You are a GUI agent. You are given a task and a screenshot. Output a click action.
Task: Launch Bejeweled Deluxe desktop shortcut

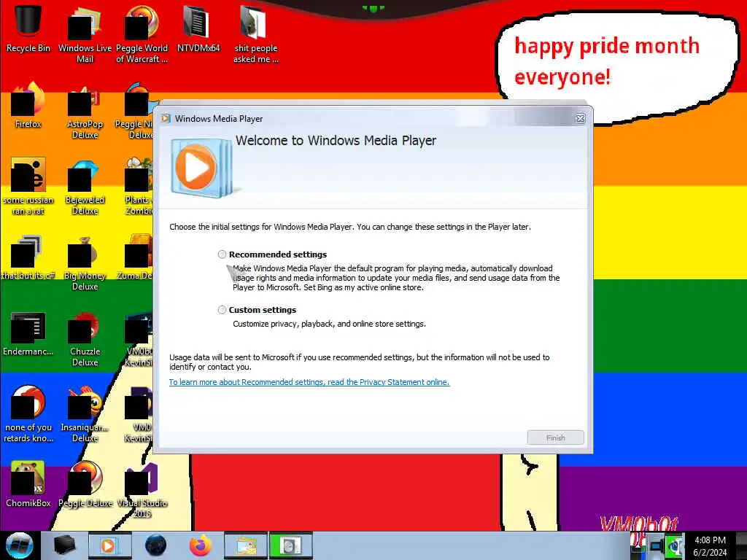pyautogui.click(x=85, y=186)
